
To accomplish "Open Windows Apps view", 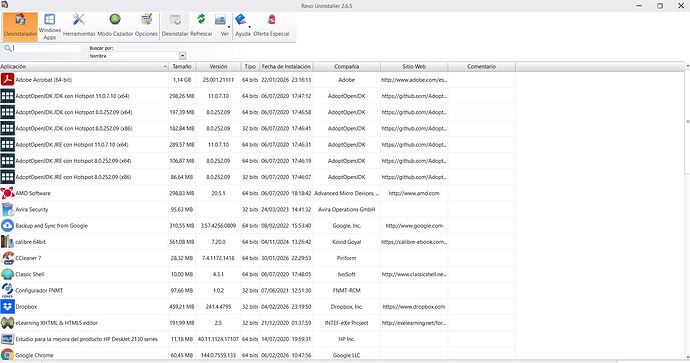I will 50,26.
